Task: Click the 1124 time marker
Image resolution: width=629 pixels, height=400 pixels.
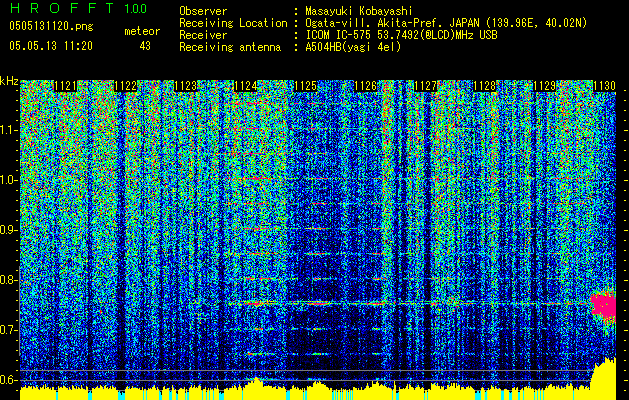Action: (x=245, y=86)
